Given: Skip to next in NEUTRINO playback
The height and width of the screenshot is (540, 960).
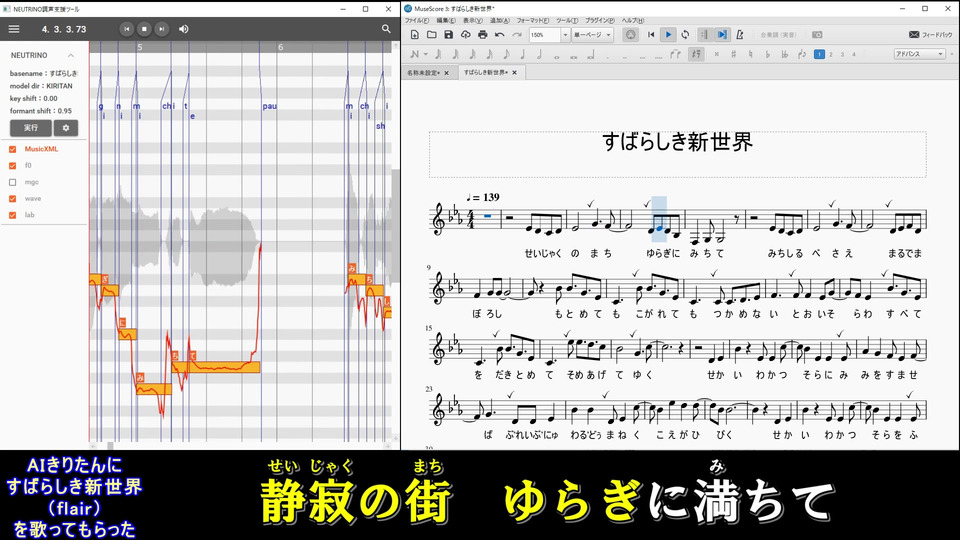Looking at the screenshot, I should [162, 29].
